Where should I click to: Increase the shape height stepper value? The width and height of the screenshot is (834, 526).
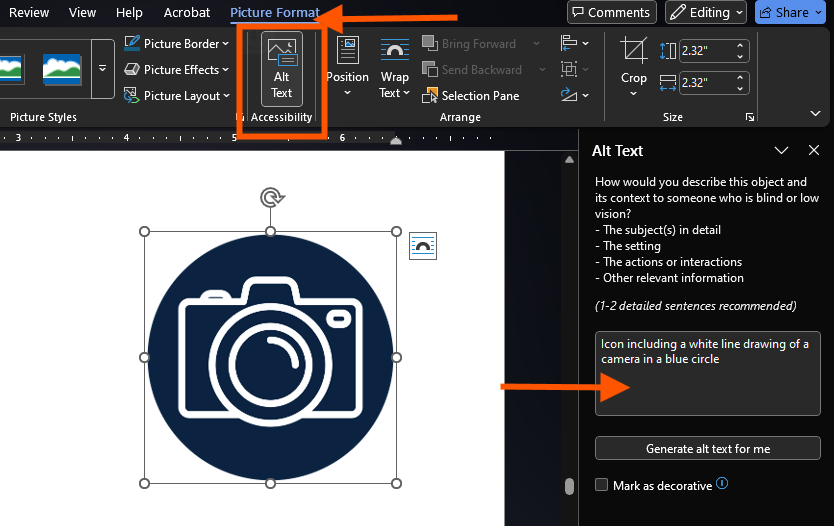(741, 45)
